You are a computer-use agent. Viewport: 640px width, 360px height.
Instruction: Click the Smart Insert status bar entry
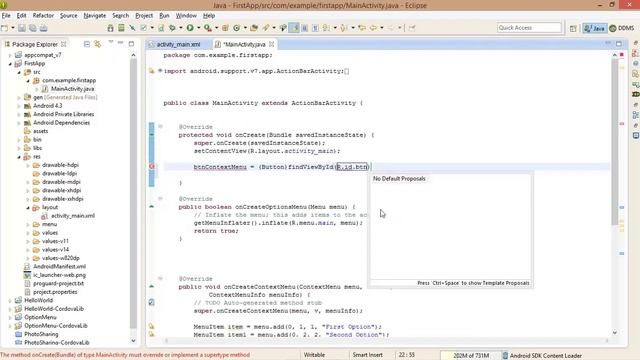pos(367,355)
